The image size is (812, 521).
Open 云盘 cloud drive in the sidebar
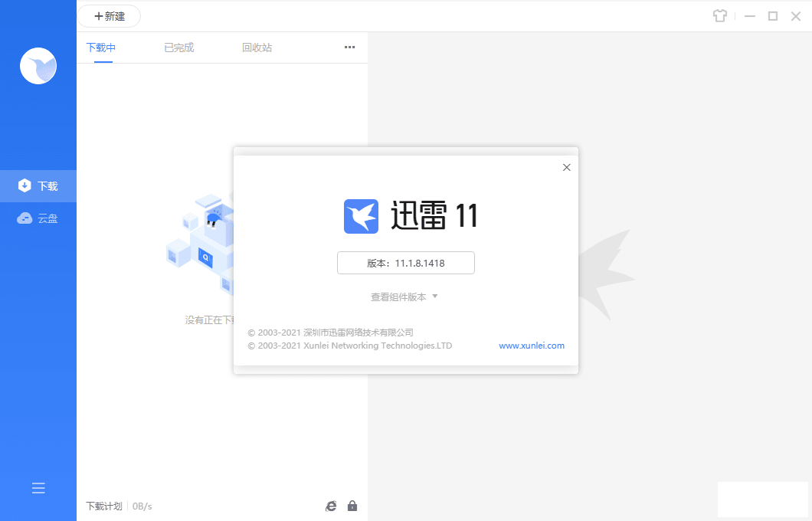coord(38,218)
